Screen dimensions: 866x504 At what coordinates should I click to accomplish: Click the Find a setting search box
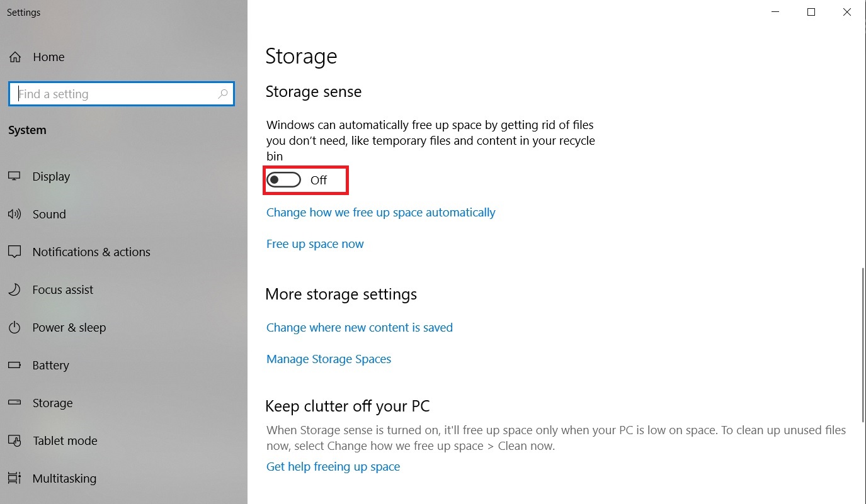[x=122, y=94]
